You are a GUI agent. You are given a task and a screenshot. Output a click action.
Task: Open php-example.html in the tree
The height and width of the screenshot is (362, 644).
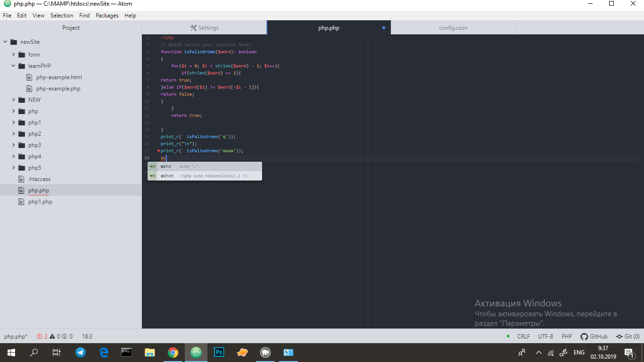pos(59,77)
